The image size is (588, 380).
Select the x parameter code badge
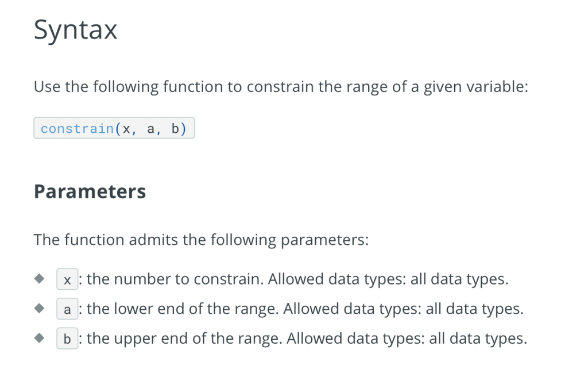point(67,279)
